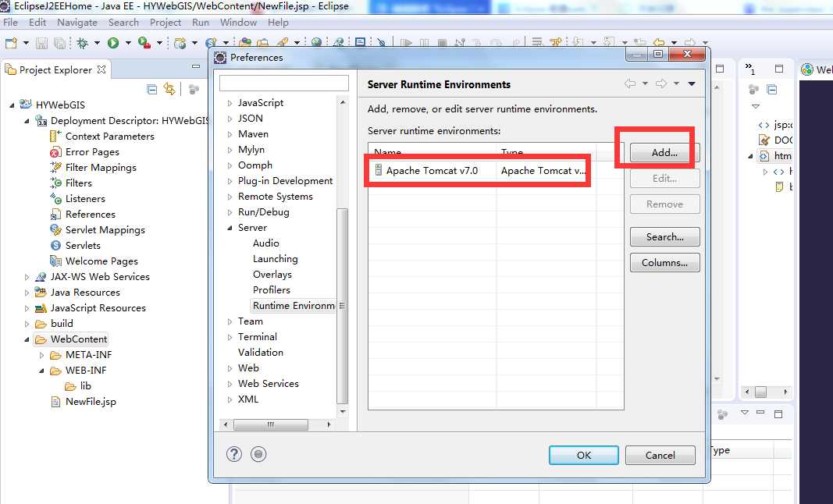Open the Navigate menu

click(x=77, y=23)
